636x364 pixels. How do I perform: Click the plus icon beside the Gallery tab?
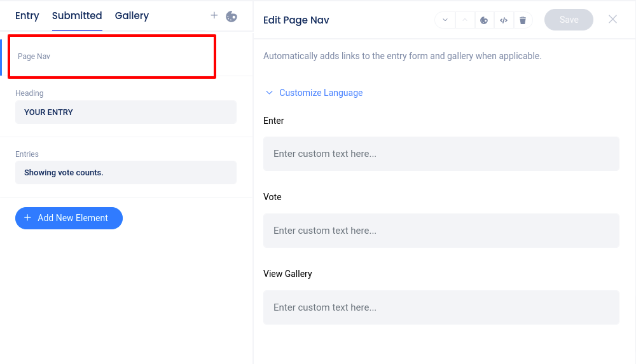tap(214, 16)
